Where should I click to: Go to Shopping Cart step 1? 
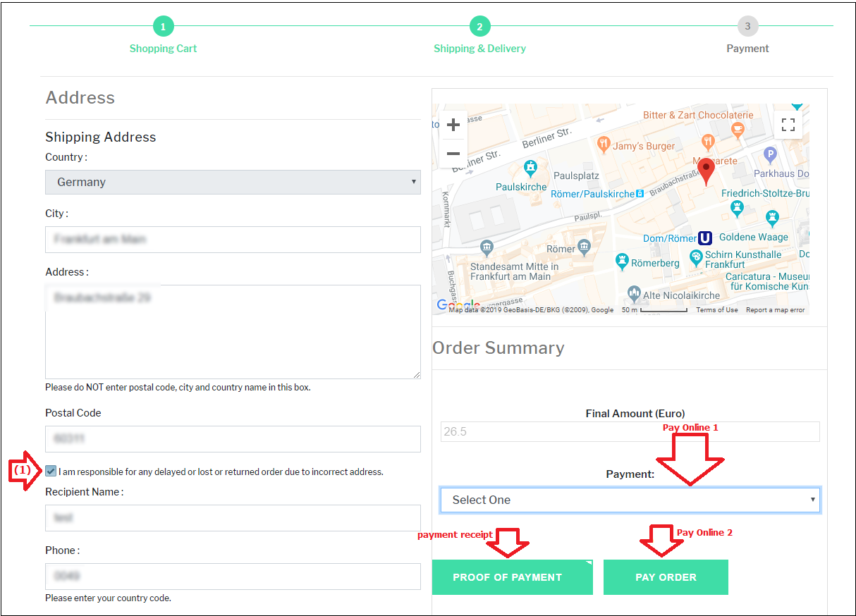click(163, 27)
